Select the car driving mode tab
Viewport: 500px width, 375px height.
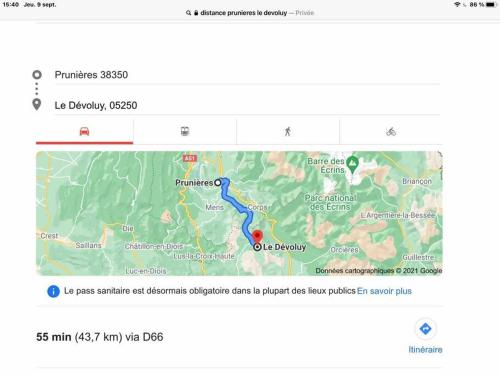(x=85, y=132)
